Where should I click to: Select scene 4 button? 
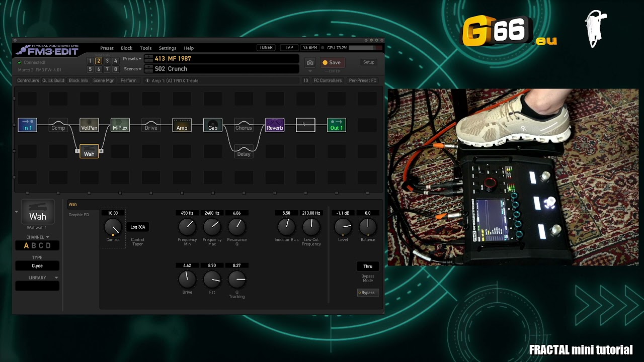[x=115, y=61]
